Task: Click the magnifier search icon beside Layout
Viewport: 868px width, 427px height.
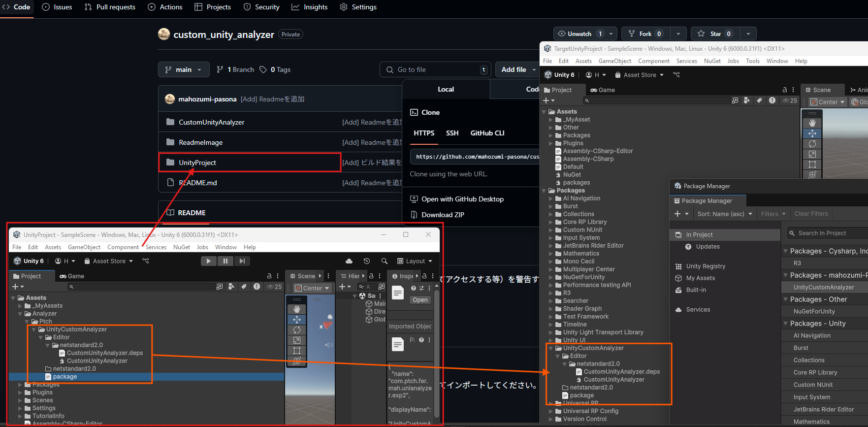Action: coord(384,261)
